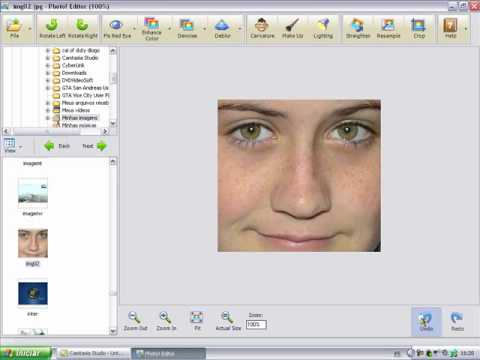Open the Help dropdown arrow
This screenshot has width=480, height=360.
pos(466,29)
